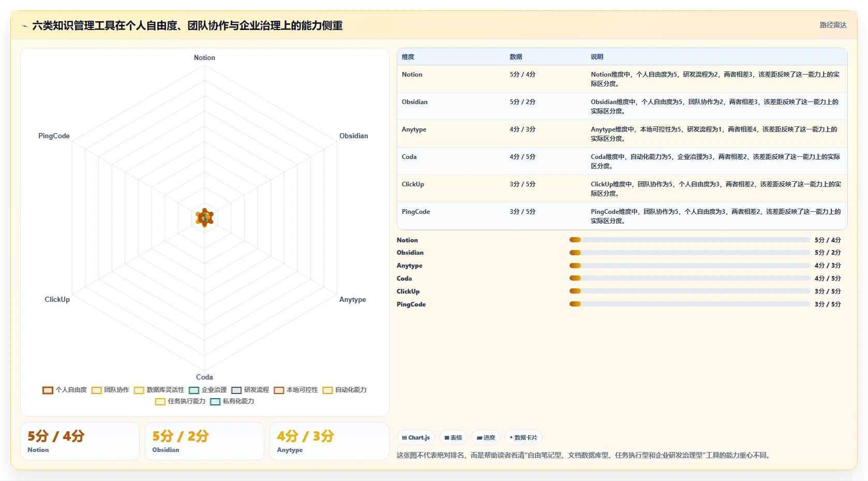
Task: Click the Notion progress bar
Action: click(x=690, y=240)
